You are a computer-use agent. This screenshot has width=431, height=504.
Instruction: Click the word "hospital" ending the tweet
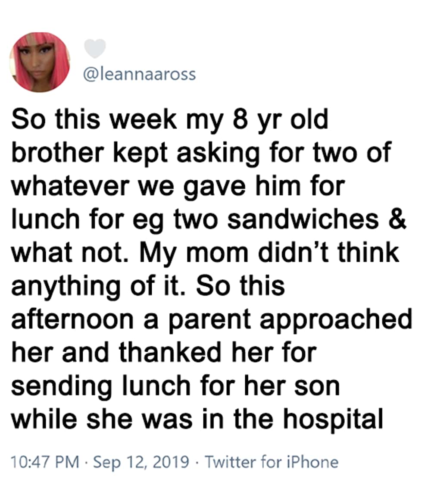(333, 420)
